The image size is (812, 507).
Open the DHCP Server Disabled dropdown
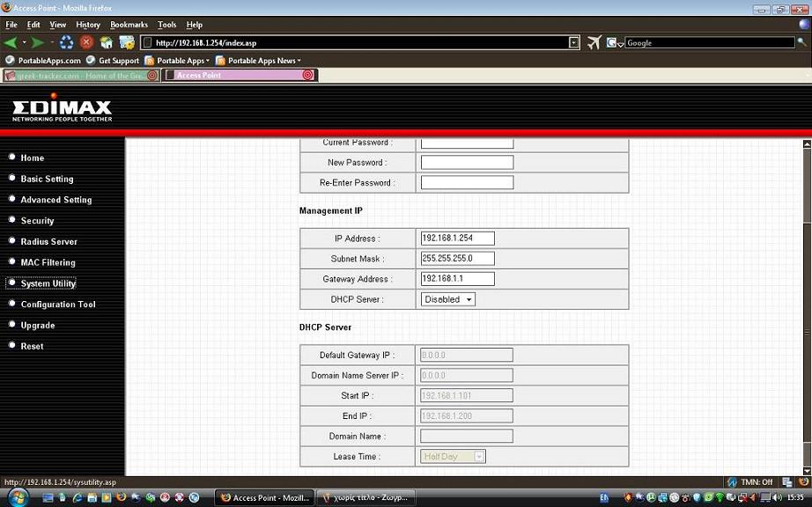pos(448,299)
